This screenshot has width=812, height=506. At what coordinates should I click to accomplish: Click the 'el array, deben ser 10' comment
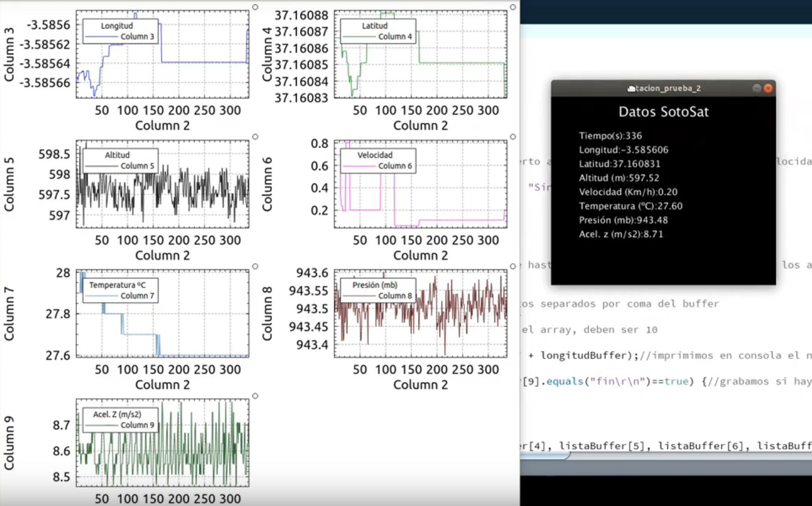tap(589, 329)
